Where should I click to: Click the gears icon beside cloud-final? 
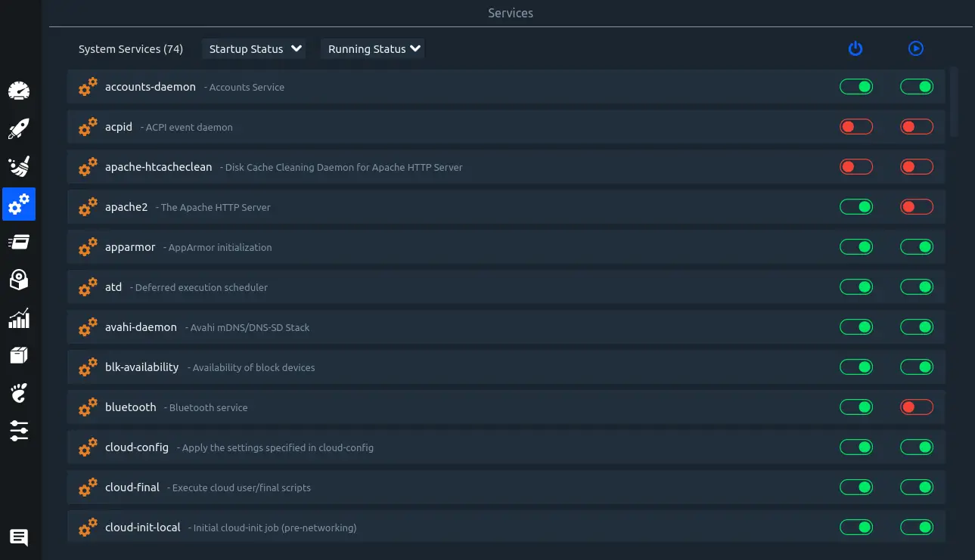88,487
